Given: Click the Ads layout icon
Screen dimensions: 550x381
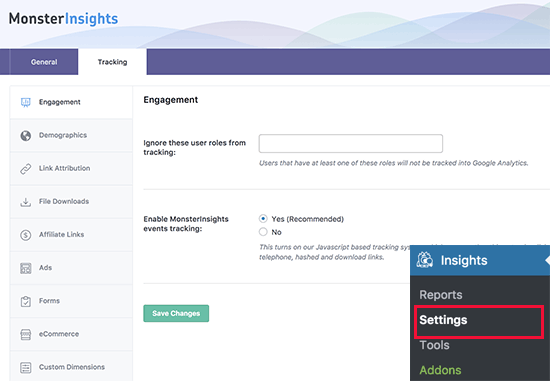Looking at the screenshot, I should click(x=26, y=268).
